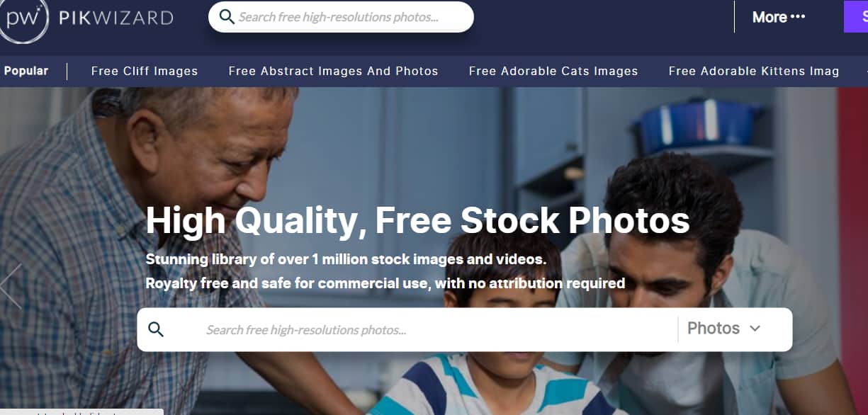Select the Popular category tab
868x415 pixels.
tap(26, 71)
